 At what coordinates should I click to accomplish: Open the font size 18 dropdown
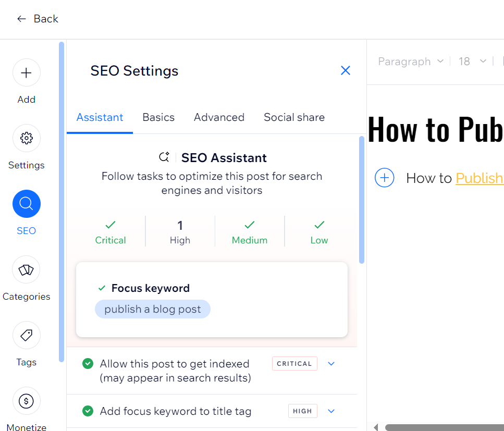coord(472,61)
